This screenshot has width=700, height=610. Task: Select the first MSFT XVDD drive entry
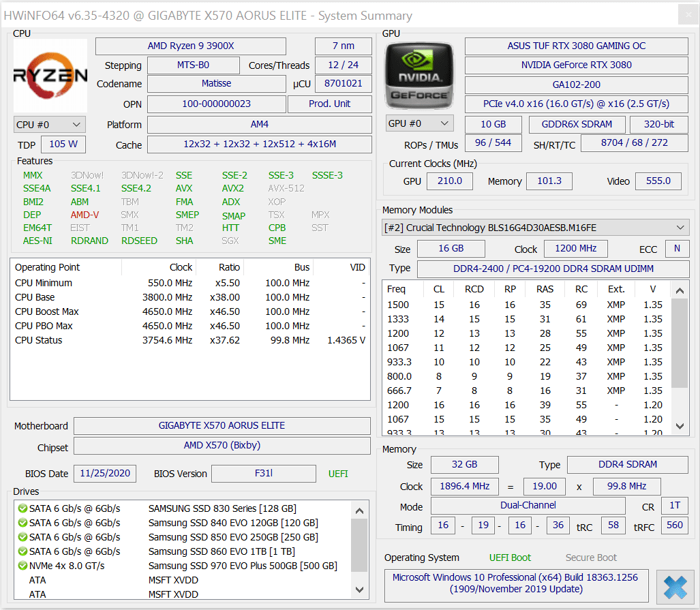coord(183,579)
